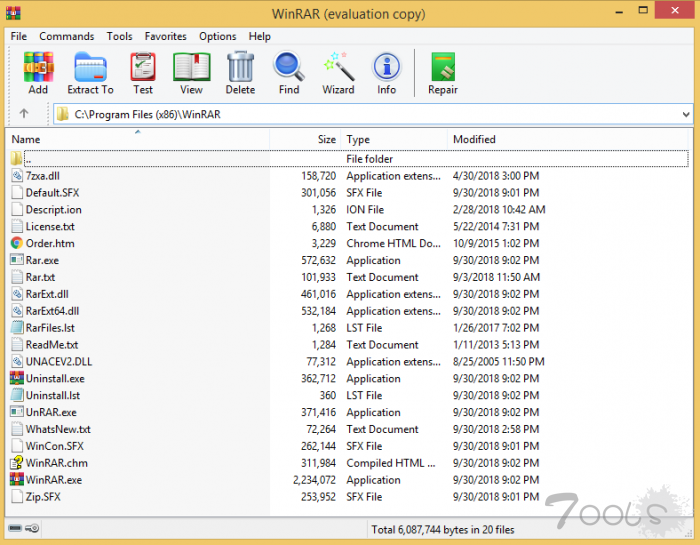700x545 pixels.
Task: Launch the Wizard tool
Action: point(338,74)
